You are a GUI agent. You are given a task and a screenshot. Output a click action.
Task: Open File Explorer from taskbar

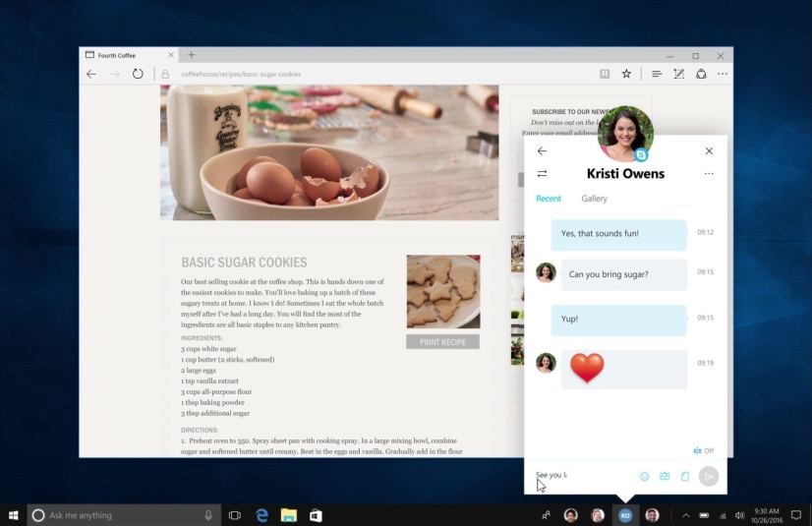click(x=289, y=515)
